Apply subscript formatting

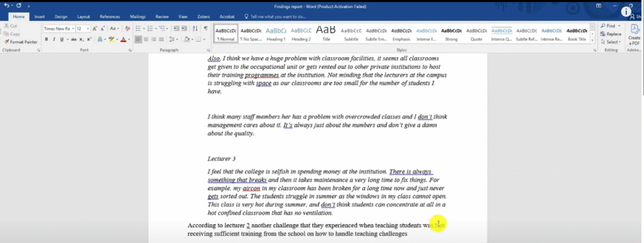click(x=81, y=40)
